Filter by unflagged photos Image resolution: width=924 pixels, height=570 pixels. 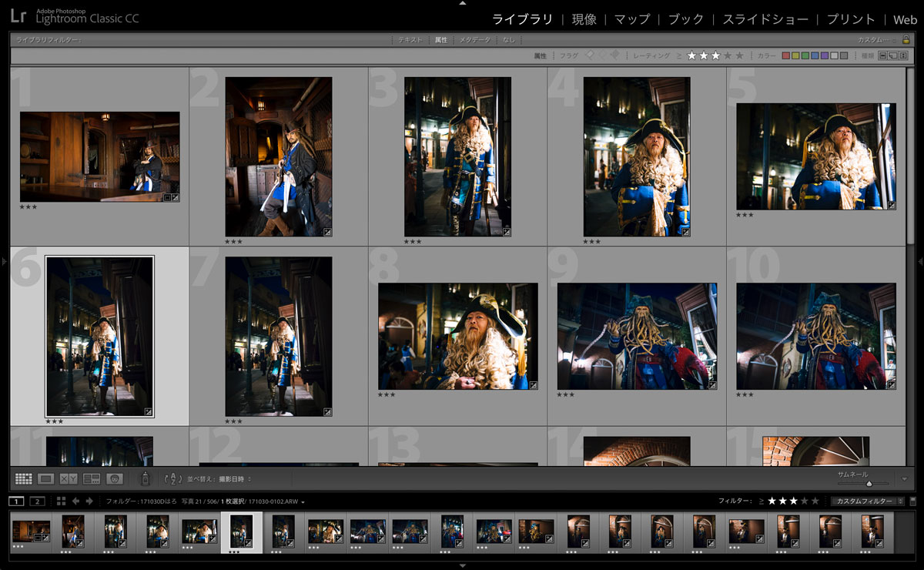(602, 55)
